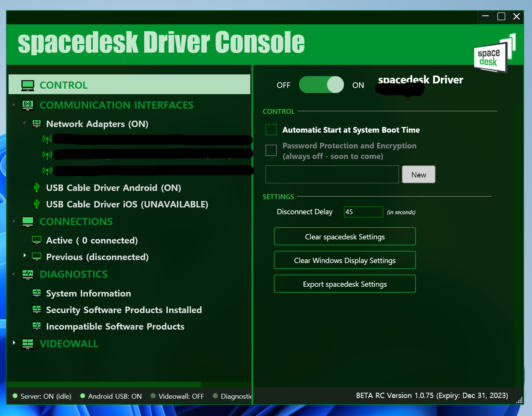This screenshot has height=416, width=532.
Task: Select USB Cable Driver Android (ON)
Action: pyautogui.click(x=113, y=188)
